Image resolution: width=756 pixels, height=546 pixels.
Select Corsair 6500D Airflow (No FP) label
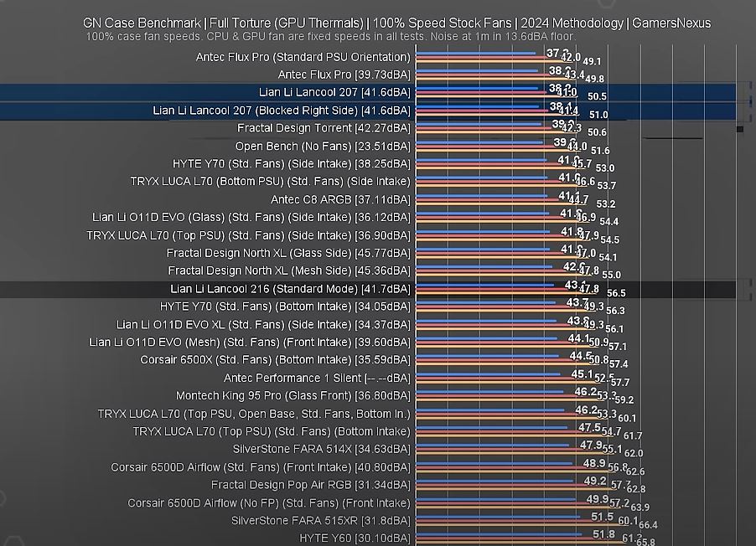click(269, 503)
